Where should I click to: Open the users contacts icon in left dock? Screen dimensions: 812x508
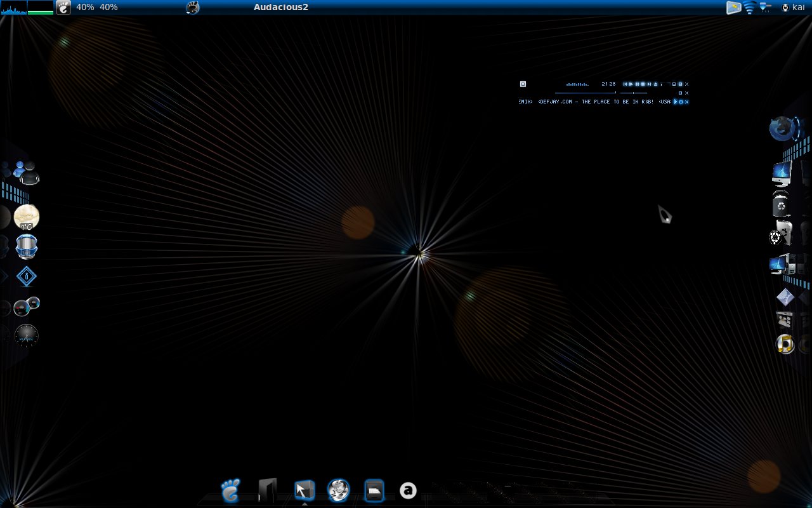tap(26, 173)
